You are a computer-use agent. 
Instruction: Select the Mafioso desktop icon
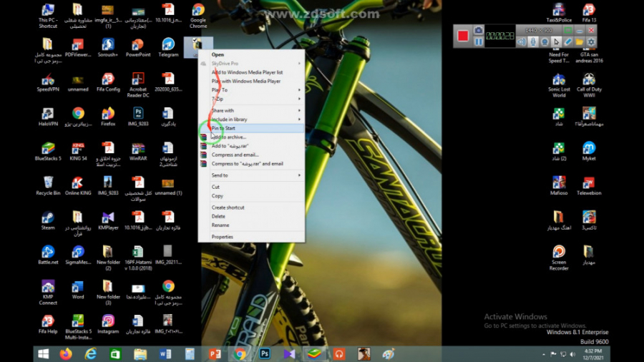pos(559,185)
